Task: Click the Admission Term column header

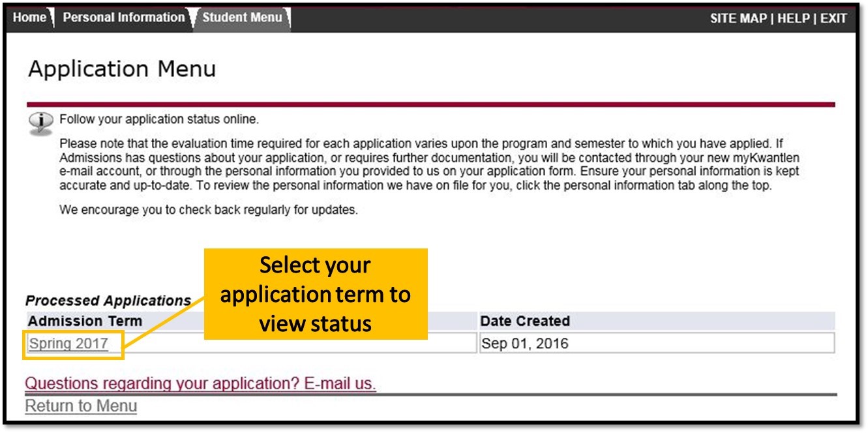Action: point(85,321)
